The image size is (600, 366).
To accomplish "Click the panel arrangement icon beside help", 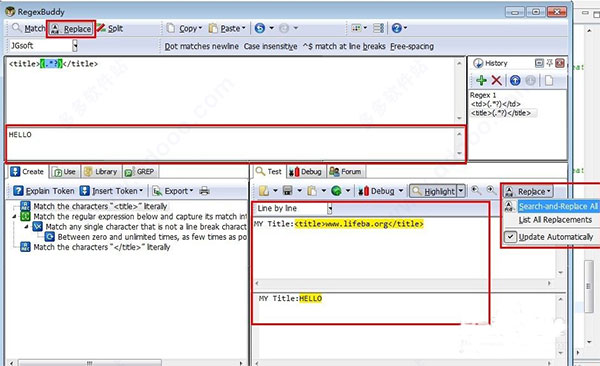I will coord(378,28).
